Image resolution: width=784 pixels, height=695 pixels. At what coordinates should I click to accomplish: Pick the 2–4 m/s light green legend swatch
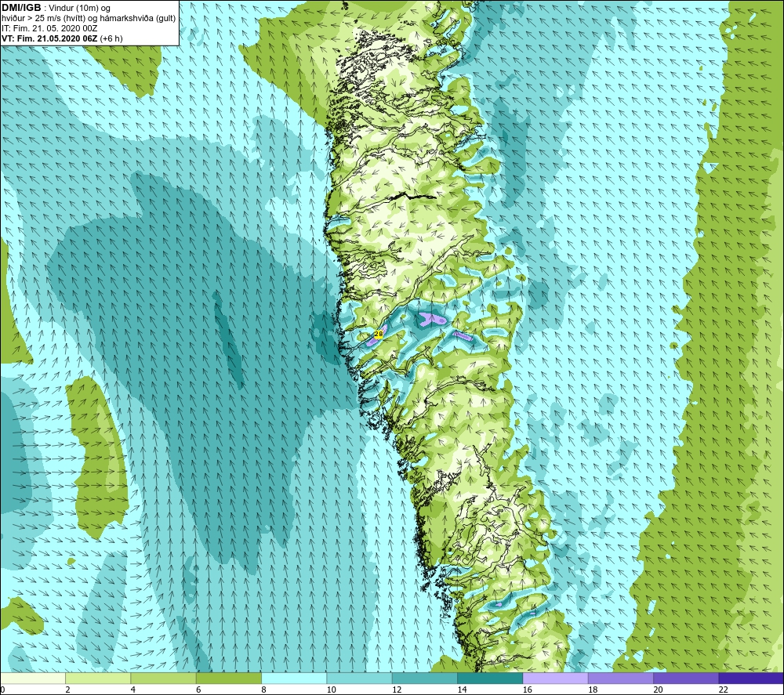(x=98, y=678)
